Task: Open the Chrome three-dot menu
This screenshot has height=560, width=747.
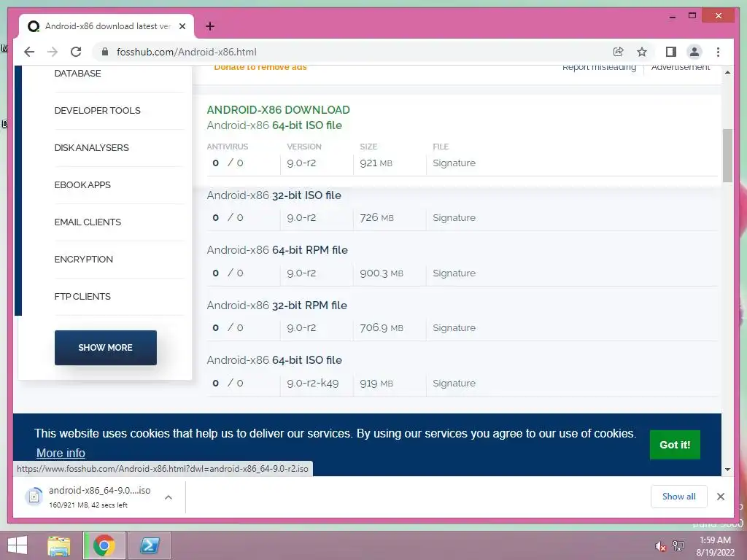Action: (718, 52)
